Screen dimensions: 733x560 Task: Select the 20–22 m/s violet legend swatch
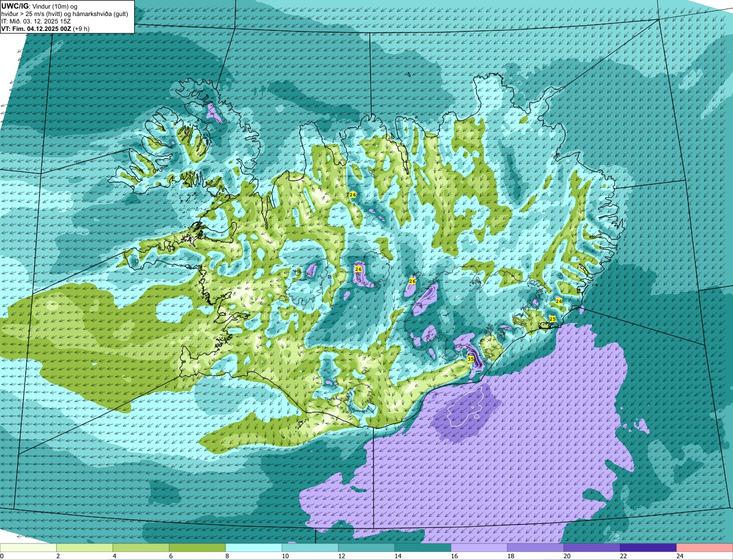[x=592, y=548]
